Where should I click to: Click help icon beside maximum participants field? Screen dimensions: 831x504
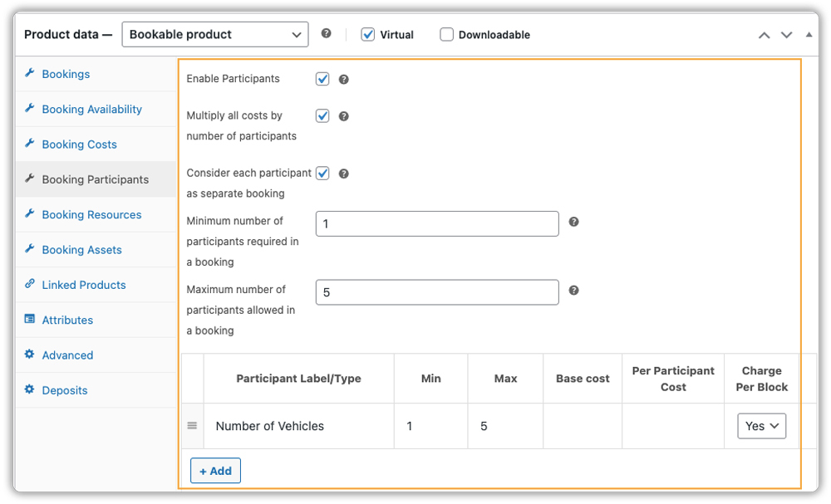pyautogui.click(x=573, y=291)
